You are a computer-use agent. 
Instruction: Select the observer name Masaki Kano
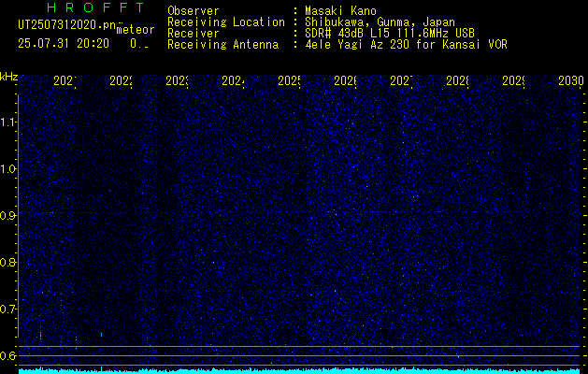pos(340,11)
